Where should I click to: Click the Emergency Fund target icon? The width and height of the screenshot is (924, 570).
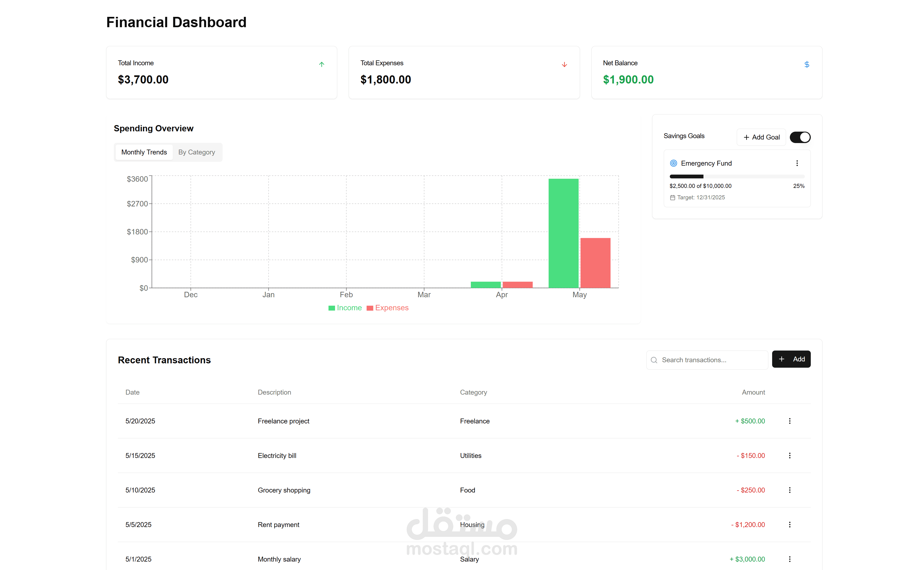tap(673, 163)
